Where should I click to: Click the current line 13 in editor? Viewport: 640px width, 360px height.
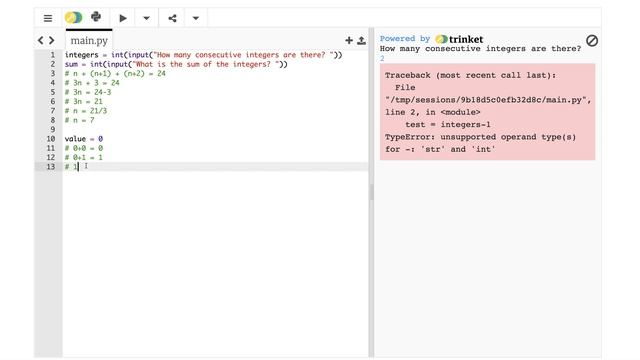pyautogui.click(x=216, y=167)
